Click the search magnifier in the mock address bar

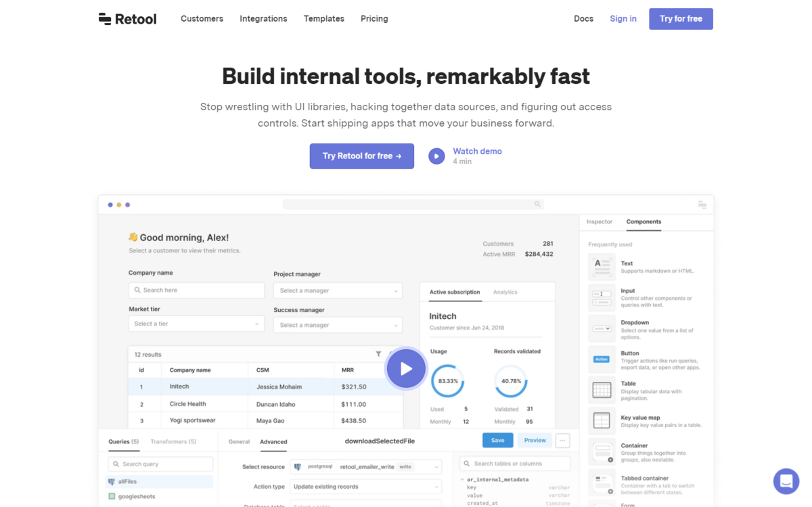coord(538,204)
